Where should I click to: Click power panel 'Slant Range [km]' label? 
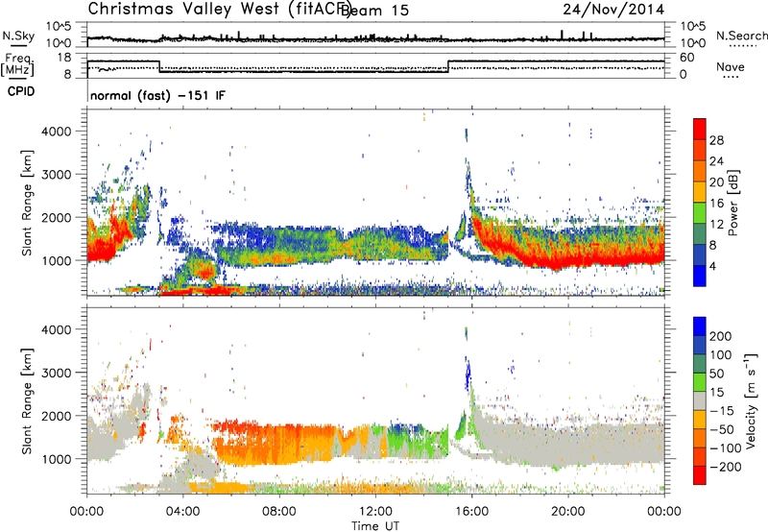tap(27, 203)
